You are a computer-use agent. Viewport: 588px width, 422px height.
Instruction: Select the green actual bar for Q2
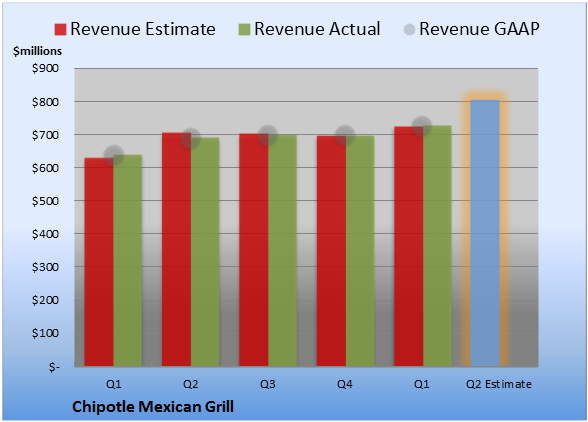[x=205, y=252]
